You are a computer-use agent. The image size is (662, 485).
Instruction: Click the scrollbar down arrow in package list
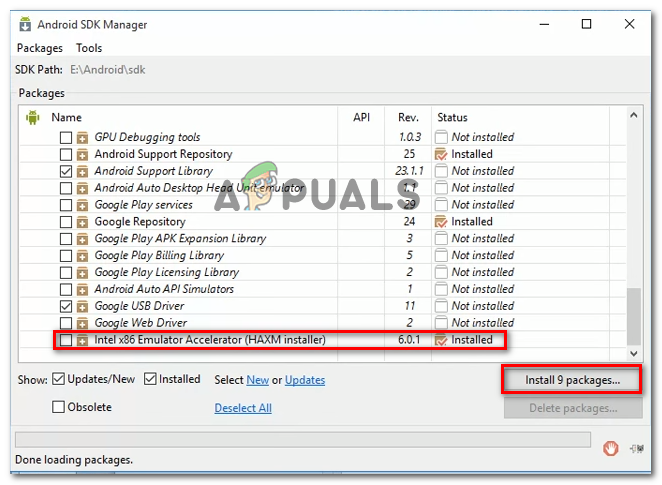[634, 354]
